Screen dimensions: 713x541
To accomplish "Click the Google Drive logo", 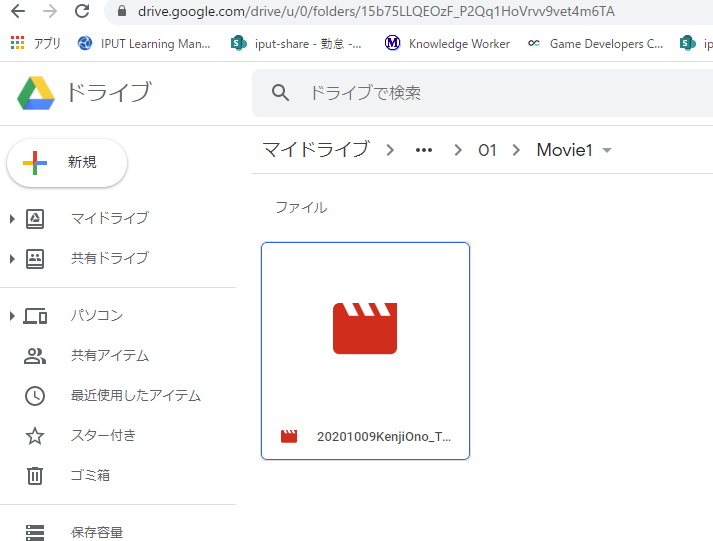I will 36,93.
